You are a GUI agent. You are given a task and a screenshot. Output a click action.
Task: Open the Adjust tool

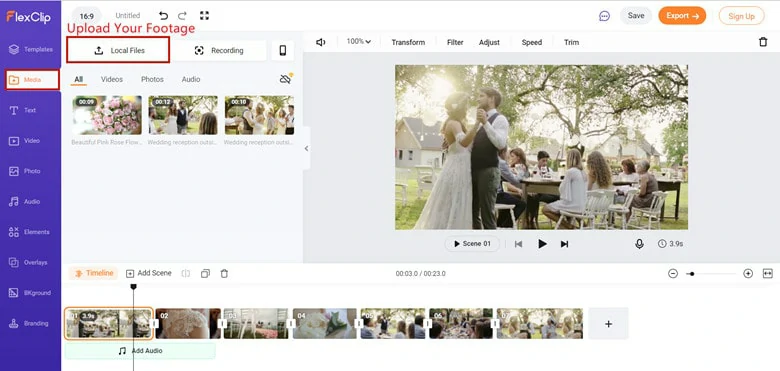(489, 42)
